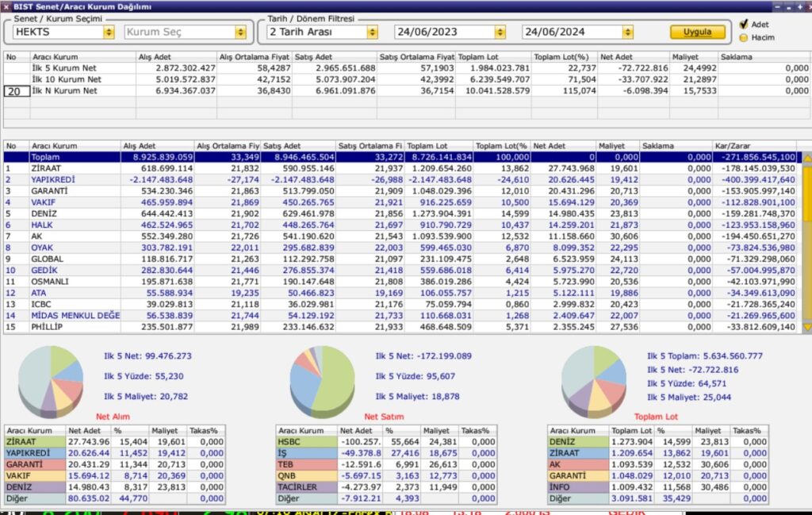Select the PHİLLİP row in main table
The width and height of the screenshot is (812, 515).
[400, 327]
